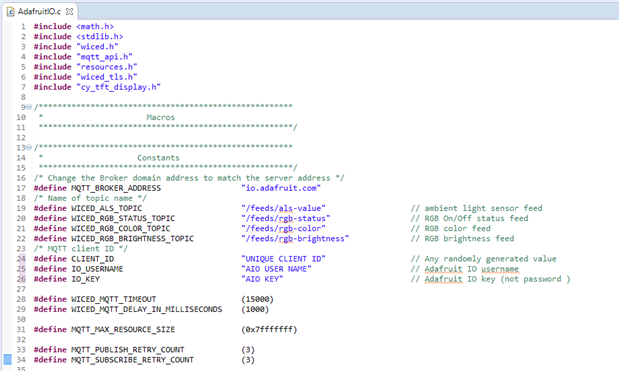Click the WICED_MQTT_TIMEOUT value (15000)
Screen dimensions: 619x371
[257, 299]
